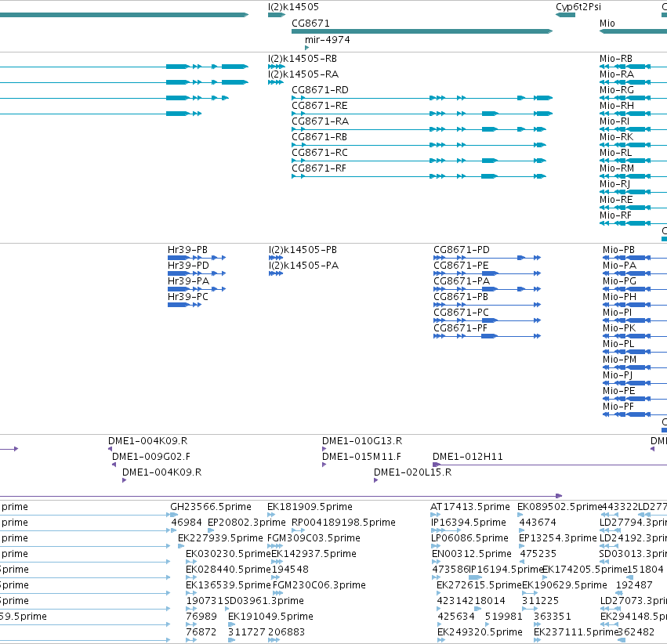Click the mir-4974 gene arrow glyph

click(306, 48)
